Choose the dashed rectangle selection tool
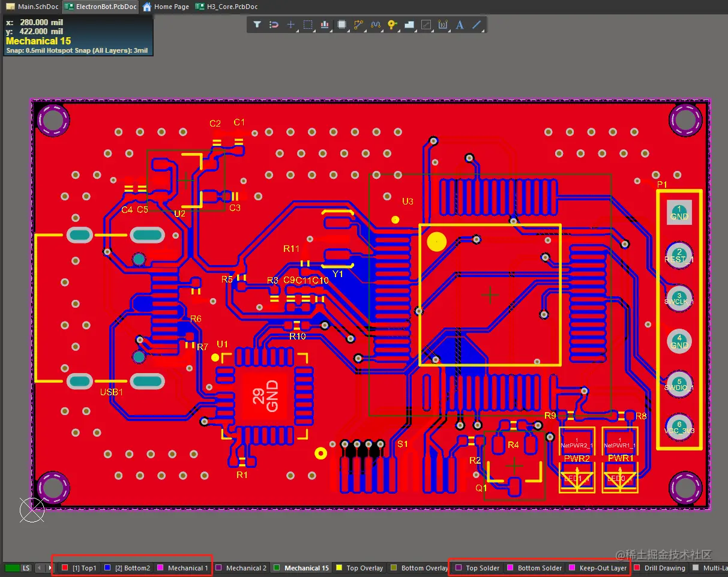The width and height of the screenshot is (728, 577). click(308, 25)
